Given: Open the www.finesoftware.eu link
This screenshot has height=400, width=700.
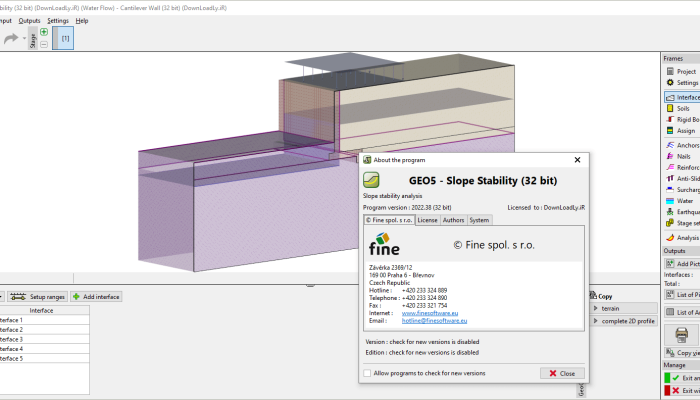Looking at the screenshot, I should click(x=429, y=313).
